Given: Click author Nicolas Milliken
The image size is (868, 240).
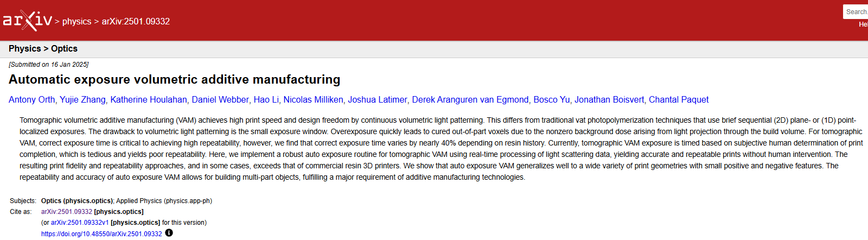Looking at the screenshot, I should point(313,100).
